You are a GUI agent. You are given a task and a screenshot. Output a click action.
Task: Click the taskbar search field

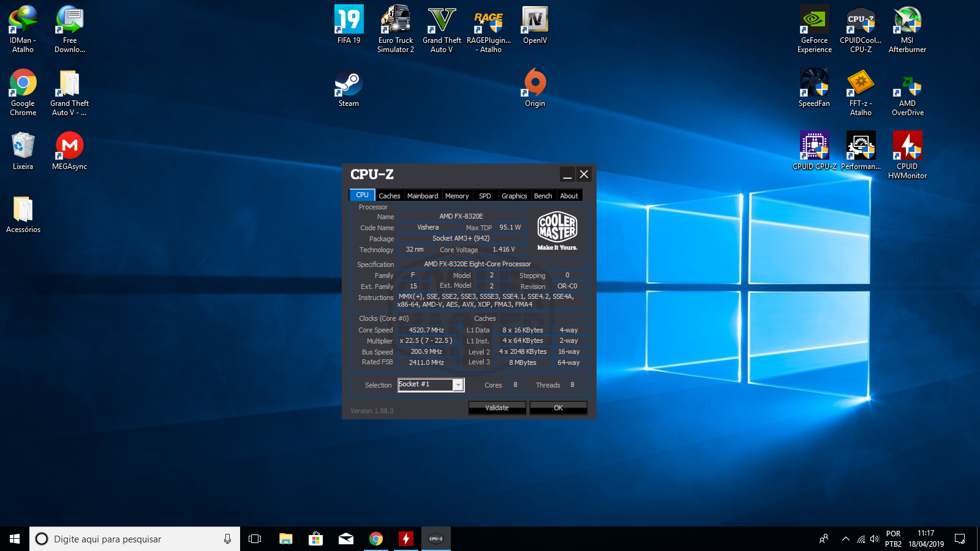point(135,539)
